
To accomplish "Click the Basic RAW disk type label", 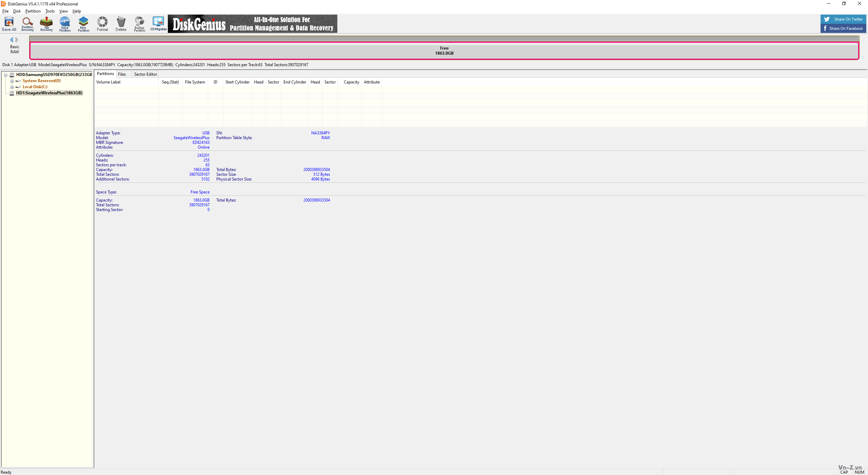I will 15,50.
